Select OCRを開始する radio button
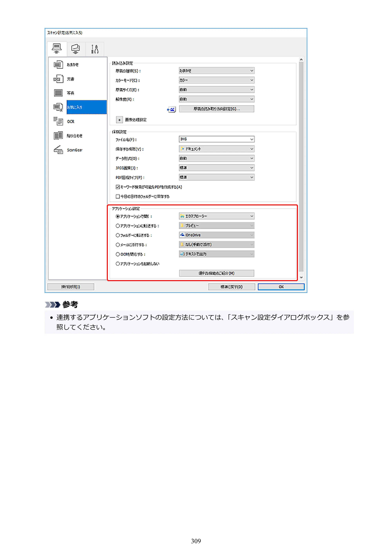392x555 pixels. click(118, 254)
